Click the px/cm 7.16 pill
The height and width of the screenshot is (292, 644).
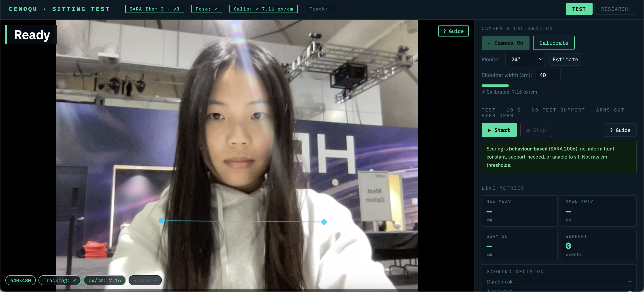tap(104, 280)
